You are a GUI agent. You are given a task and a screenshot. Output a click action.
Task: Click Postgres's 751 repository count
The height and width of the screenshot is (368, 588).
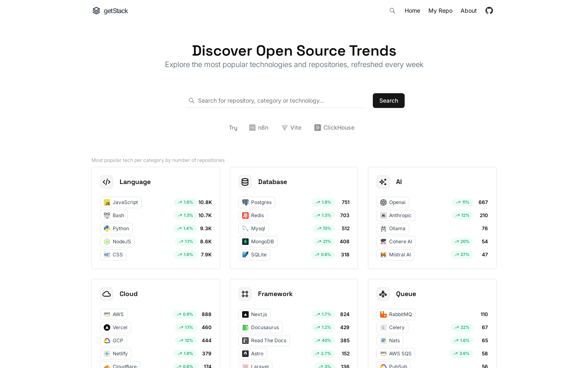[345, 202]
